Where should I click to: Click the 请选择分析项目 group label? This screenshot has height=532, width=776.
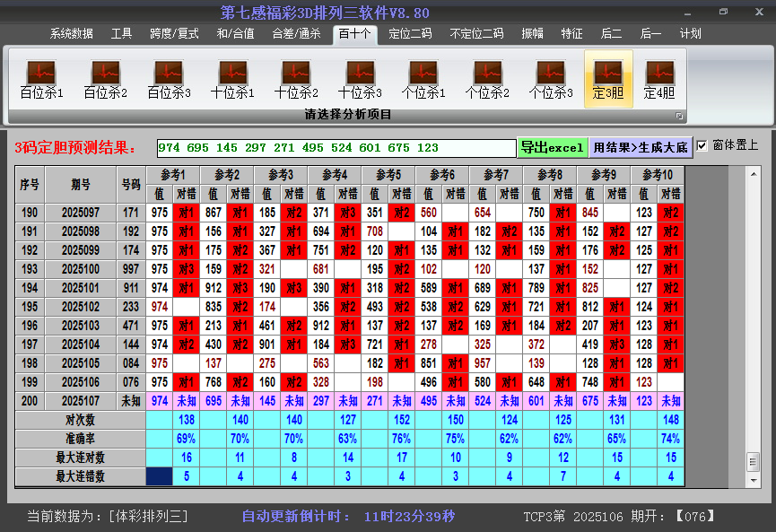(x=347, y=114)
